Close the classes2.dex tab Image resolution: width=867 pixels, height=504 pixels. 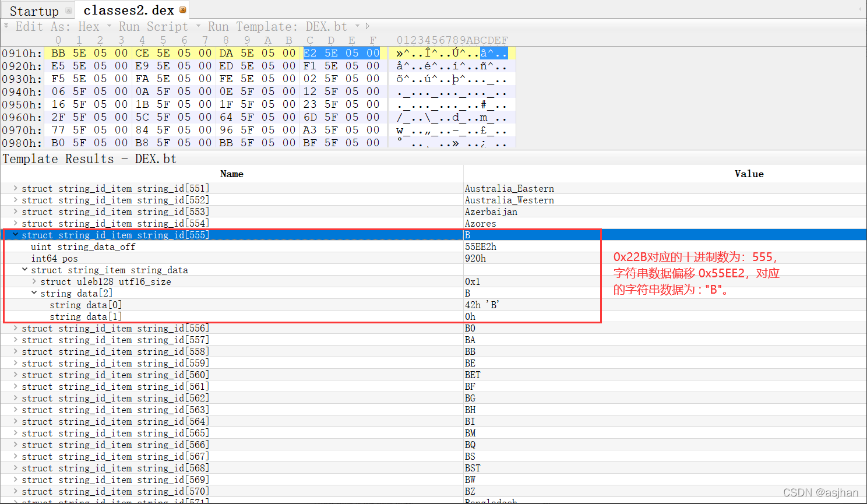183,10
